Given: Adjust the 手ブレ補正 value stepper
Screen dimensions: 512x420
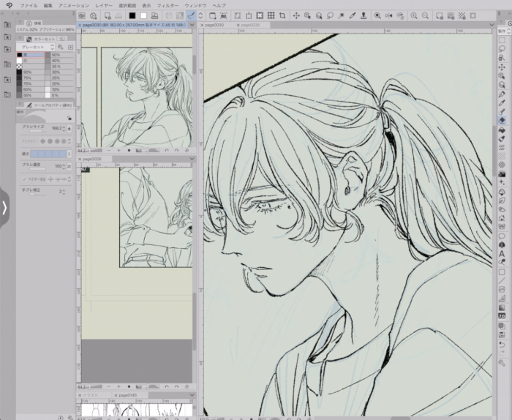Looking at the screenshot, I should pos(64,192).
